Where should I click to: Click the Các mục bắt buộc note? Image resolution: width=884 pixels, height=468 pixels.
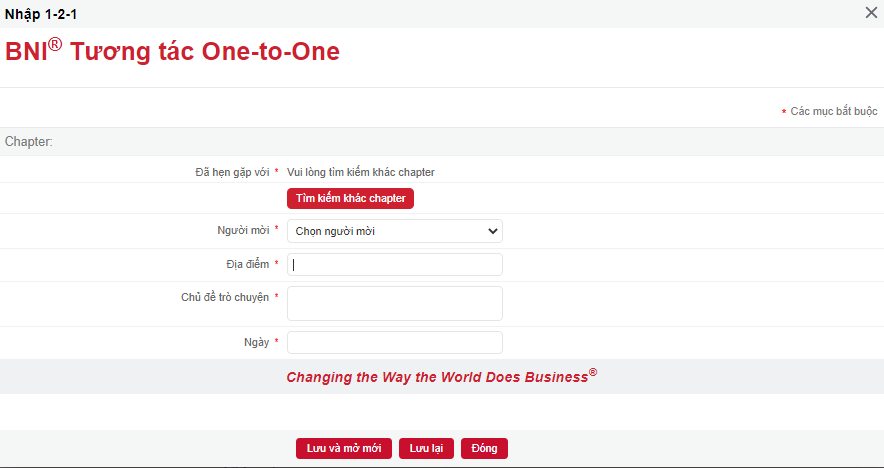click(x=833, y=111)
